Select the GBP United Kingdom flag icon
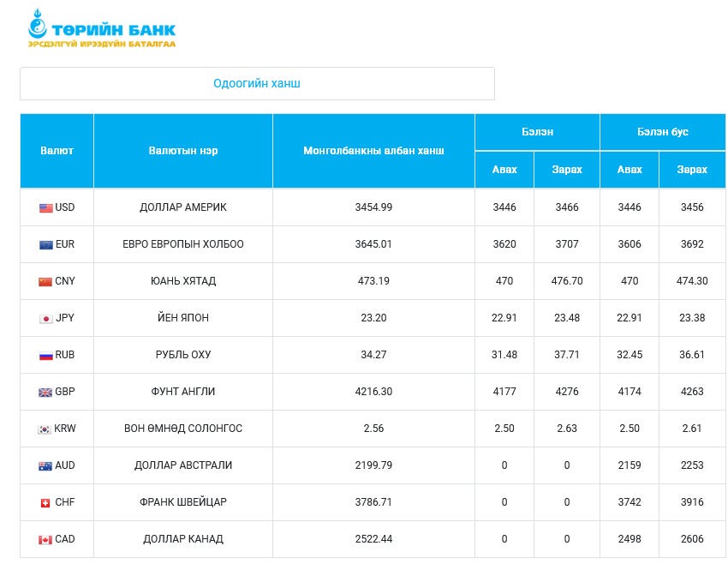The image size is (728, 564). click(x=45, y=392)
